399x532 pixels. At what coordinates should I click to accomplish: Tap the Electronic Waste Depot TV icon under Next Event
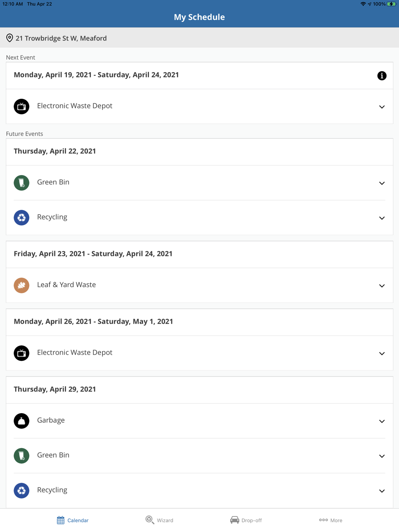click(x=22, y=106)
